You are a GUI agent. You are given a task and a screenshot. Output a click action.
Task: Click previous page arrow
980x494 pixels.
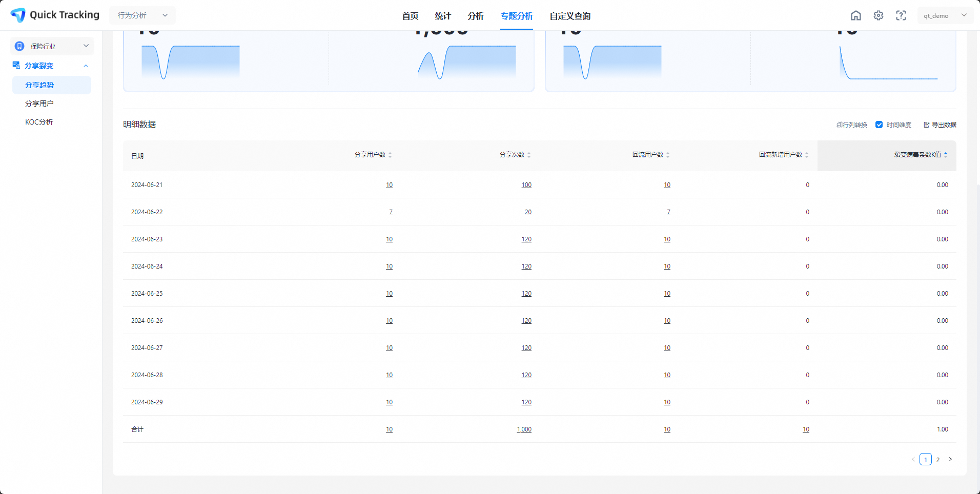click(x=913, y=459)
